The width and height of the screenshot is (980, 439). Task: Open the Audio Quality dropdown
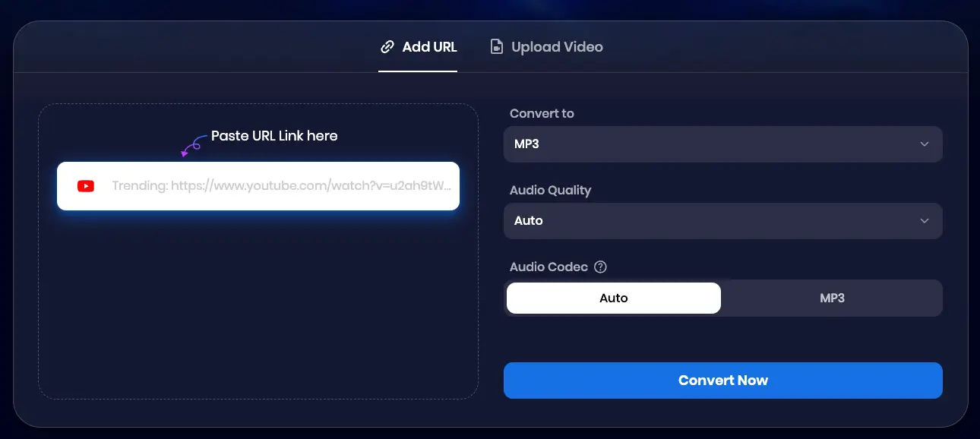pos(723,221)
